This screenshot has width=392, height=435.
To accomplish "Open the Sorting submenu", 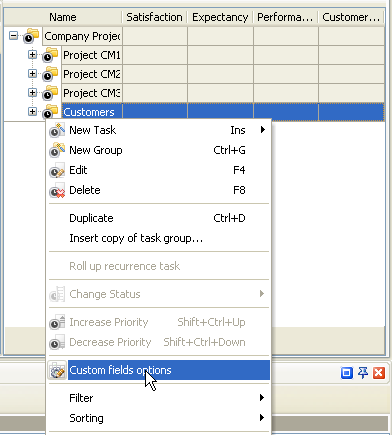I will click(x=158, y=418).
